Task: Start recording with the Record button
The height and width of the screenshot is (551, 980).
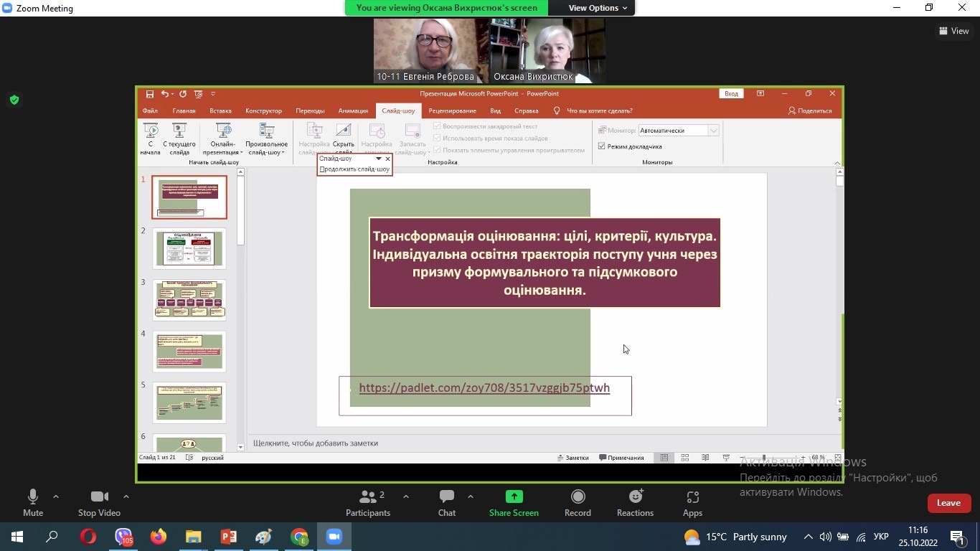Action: [578, 502]
